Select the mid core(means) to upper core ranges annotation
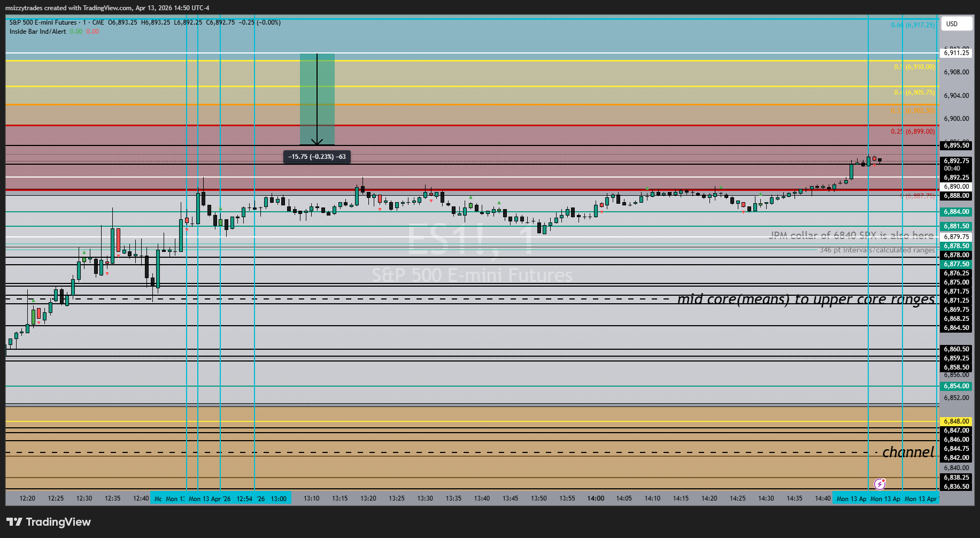980x538 pixels. tap(806, 299)
